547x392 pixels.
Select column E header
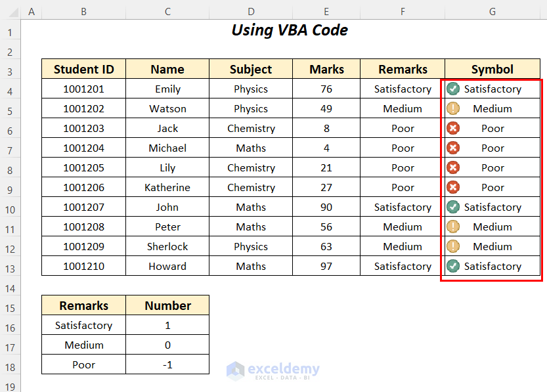326,12
